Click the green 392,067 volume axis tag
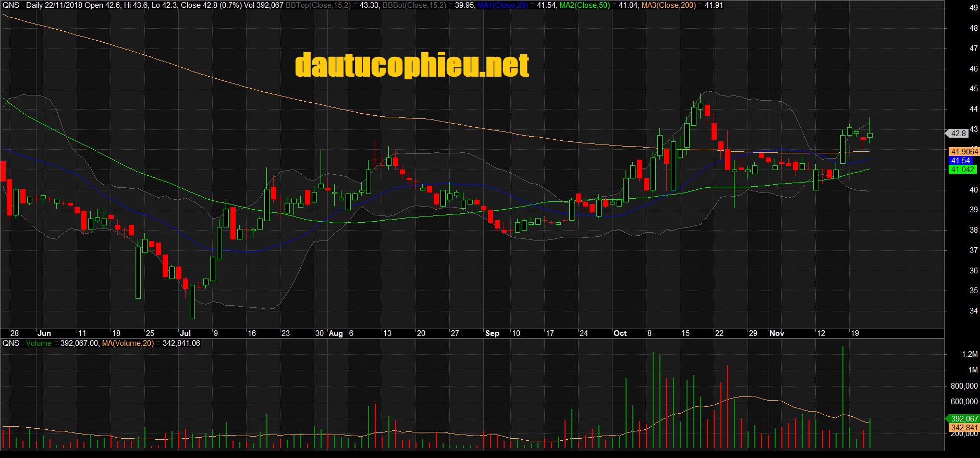980x458 pixels. tap(964, 419)
